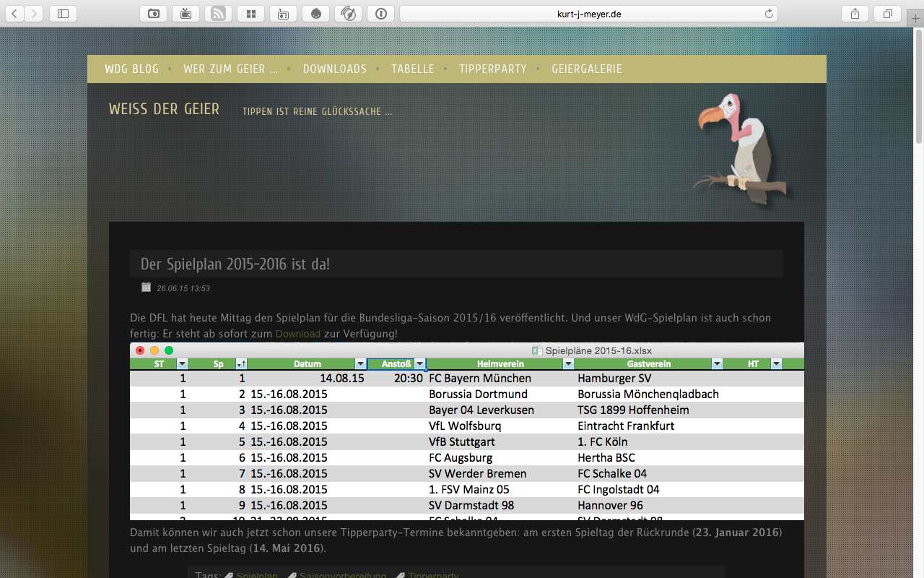Open the RSS feed toolbar icon
The height and width of the screenshot is (578, 924).
[218, 13]
